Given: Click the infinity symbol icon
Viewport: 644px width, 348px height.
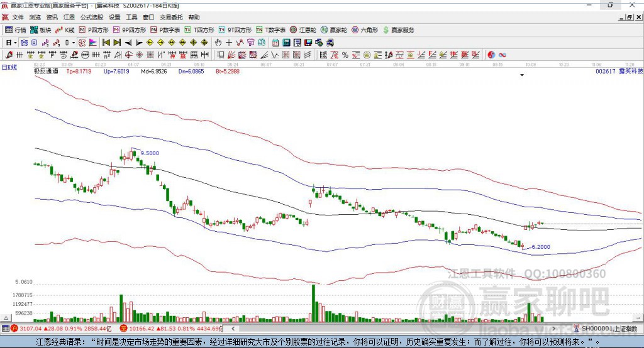Looking at the screenshot, I should [x=502, y=55].
